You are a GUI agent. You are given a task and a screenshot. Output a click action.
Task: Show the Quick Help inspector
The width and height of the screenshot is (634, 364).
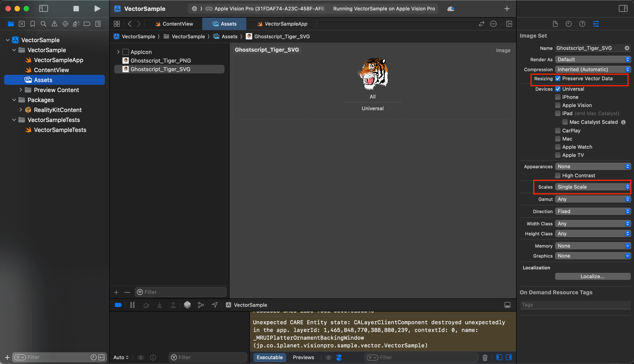click(x=582, y=24)
